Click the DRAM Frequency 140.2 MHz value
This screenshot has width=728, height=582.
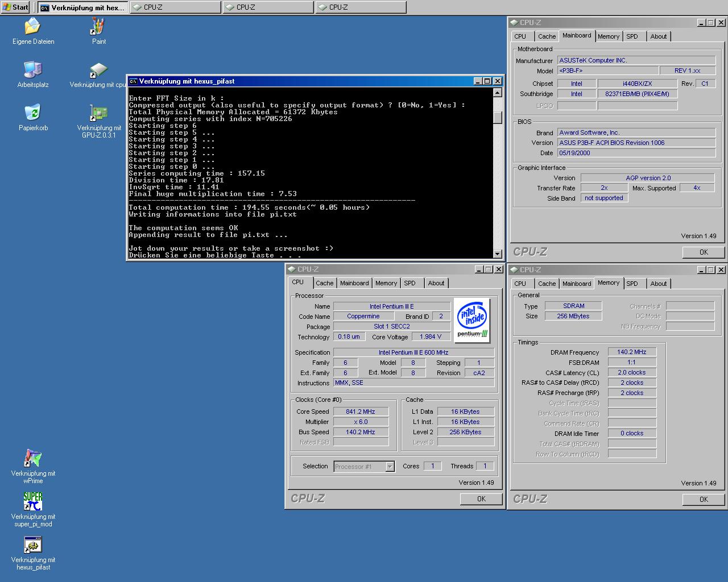(x=631, y=352)
